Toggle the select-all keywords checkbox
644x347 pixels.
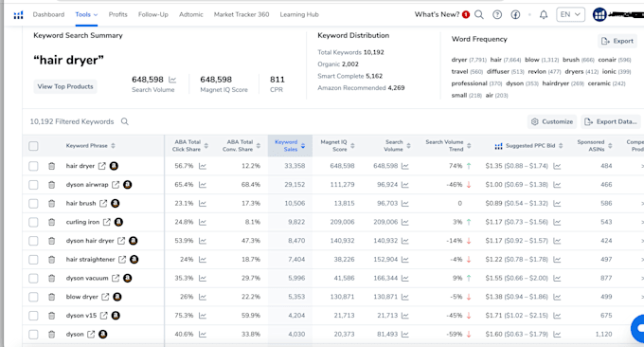pyautogui.click(x=34, y=146)
